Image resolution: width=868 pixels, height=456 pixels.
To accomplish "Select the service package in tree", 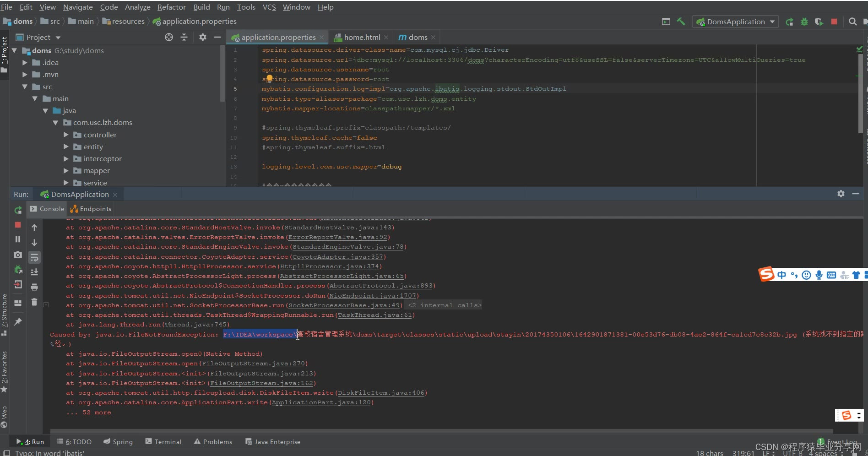I will point(95,183).
